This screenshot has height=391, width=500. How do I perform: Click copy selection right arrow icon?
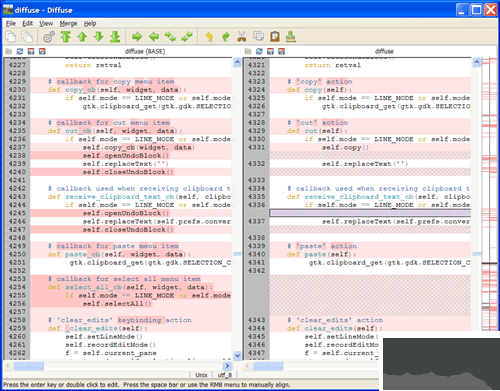tap(137, 37)
